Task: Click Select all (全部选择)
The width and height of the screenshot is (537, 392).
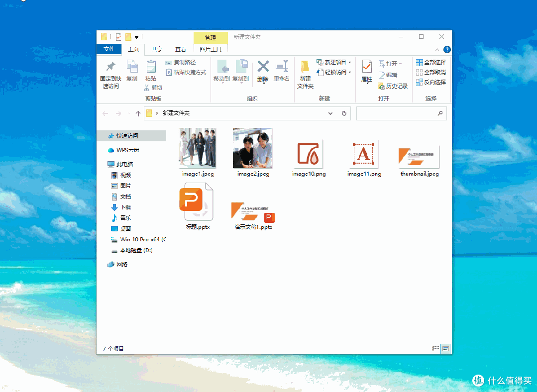Action: coord(431,62)
